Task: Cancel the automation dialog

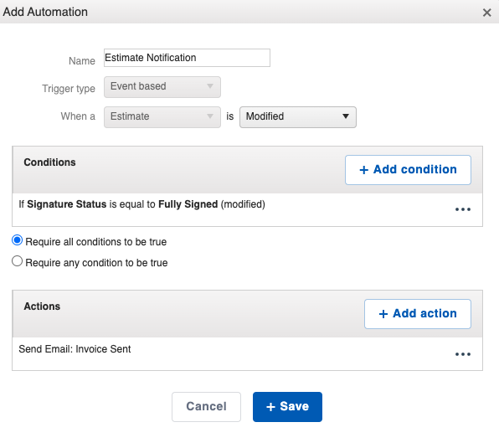Action: point(206,407)
